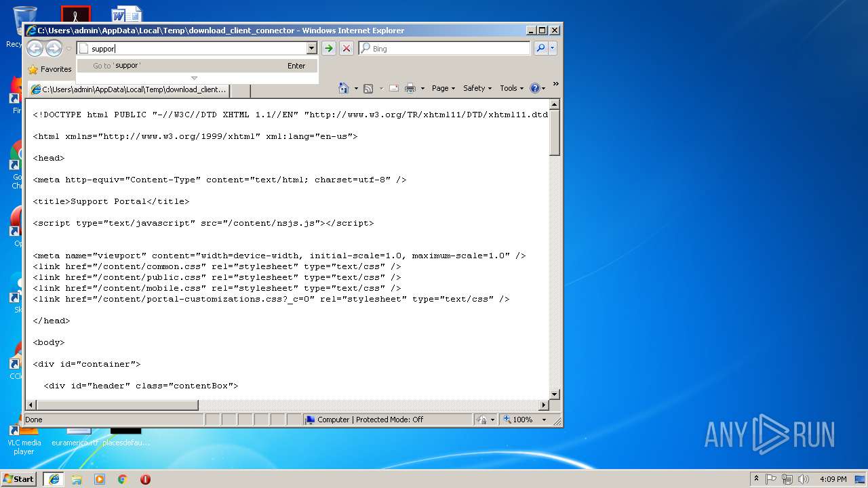Click the vertical scrollbar up arrow

tap(555, 104)
